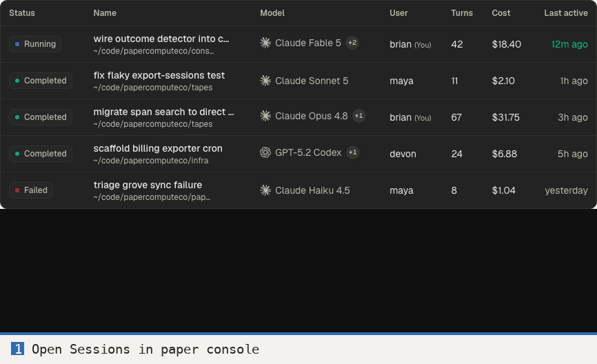Click model name 'Claude Opus 4.8'
Screen dimensions: 597x364
tap(312, 116)
